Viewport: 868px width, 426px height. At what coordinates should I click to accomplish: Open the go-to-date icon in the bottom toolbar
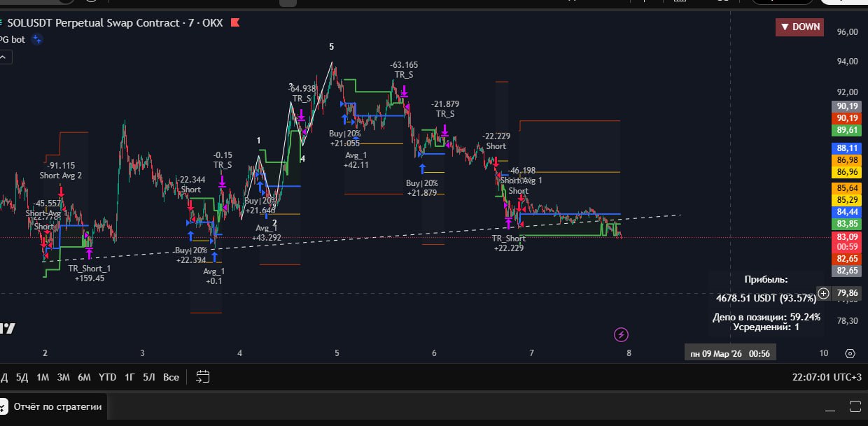point(203,376)
